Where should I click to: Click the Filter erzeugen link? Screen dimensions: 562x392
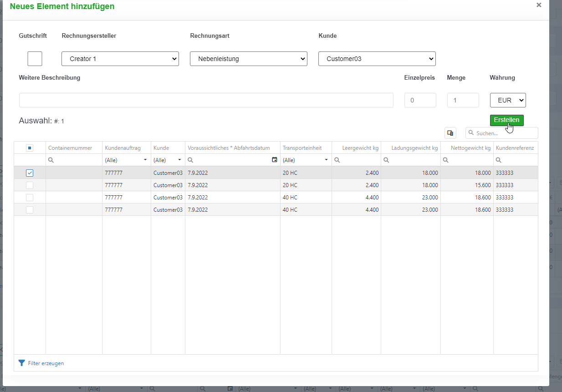pyautogui.click(x=46, y=363)
